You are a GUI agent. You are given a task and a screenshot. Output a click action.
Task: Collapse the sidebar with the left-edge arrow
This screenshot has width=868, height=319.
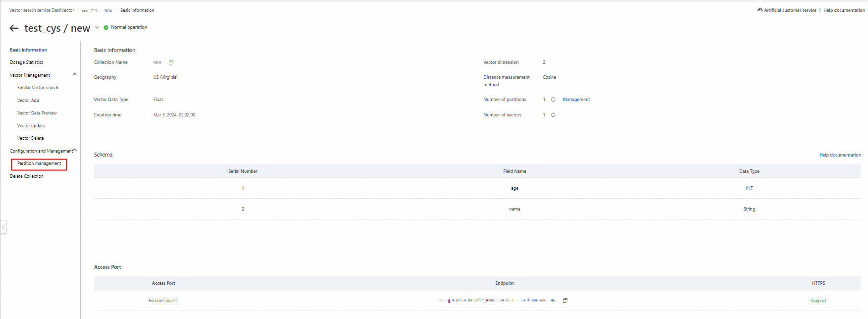click(3, 227)
